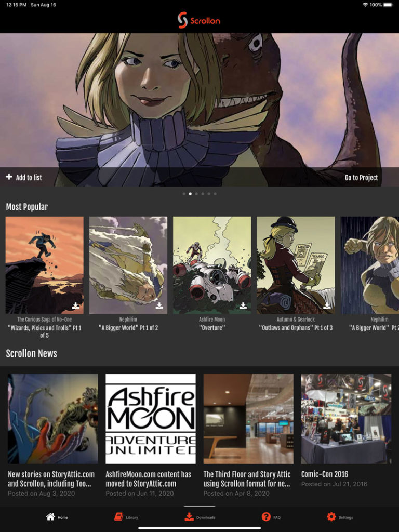This screenshot has height=532, width=399.
Task: Tap "Scrollon News" section heading
Action: coord(31,353)
